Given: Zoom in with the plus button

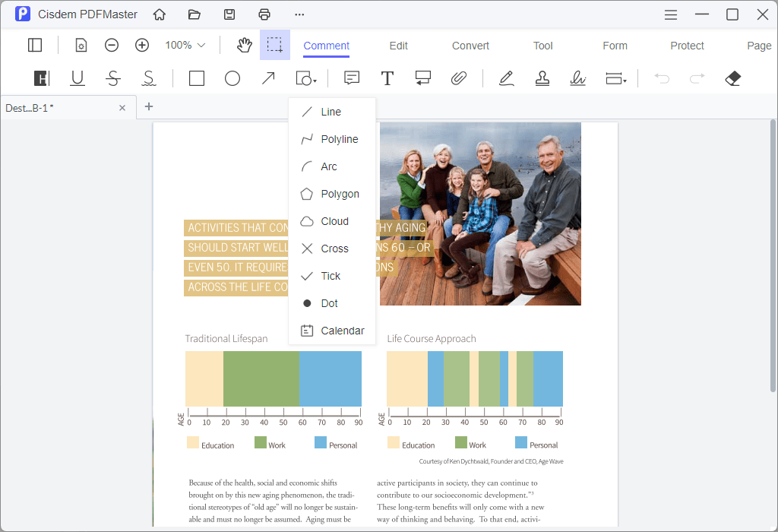Looking at the screenshot, I should point(142,45).
